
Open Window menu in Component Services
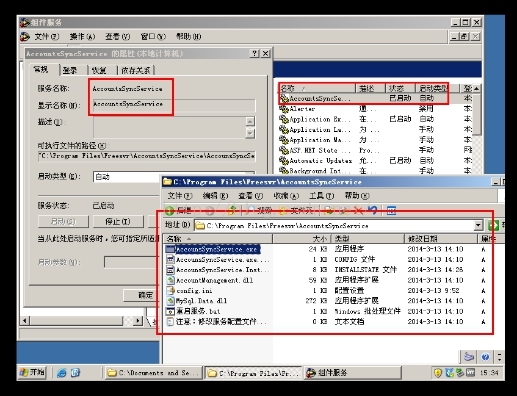click(x=153, y=36)
